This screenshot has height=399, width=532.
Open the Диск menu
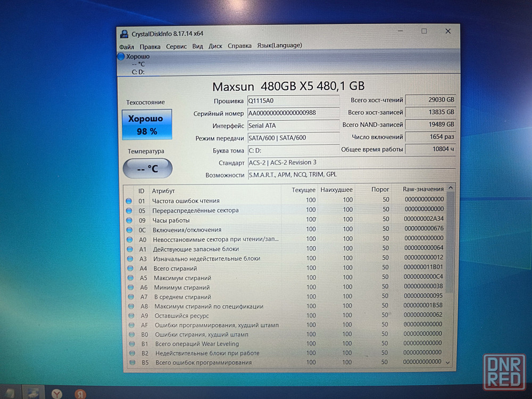pyautogui.click(x=215, y=46)
